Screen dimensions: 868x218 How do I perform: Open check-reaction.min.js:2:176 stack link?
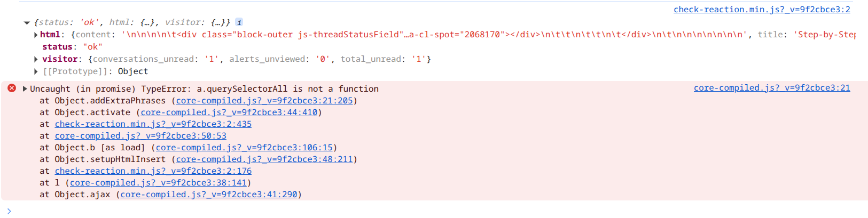click(153, 171)
